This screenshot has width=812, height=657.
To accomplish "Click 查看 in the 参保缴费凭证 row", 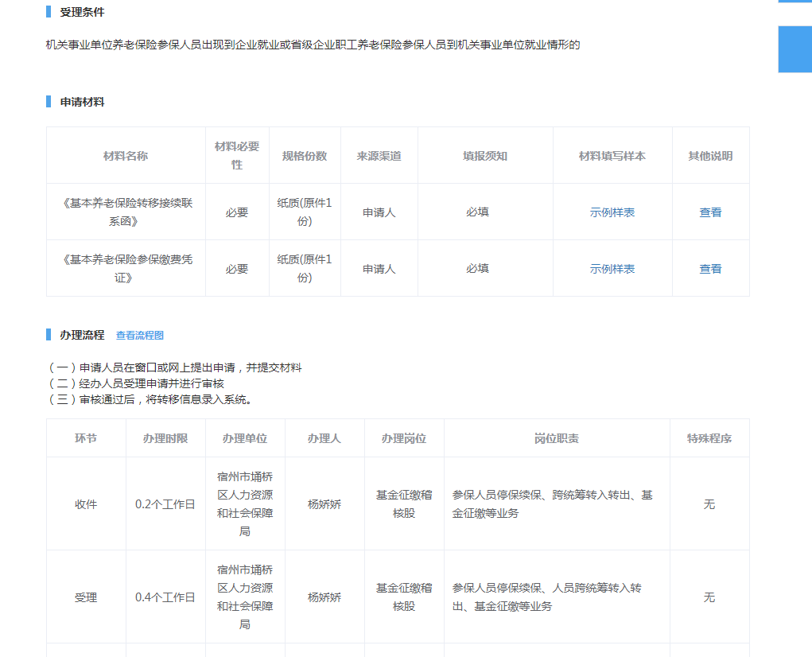I will [x=710, y=269].
